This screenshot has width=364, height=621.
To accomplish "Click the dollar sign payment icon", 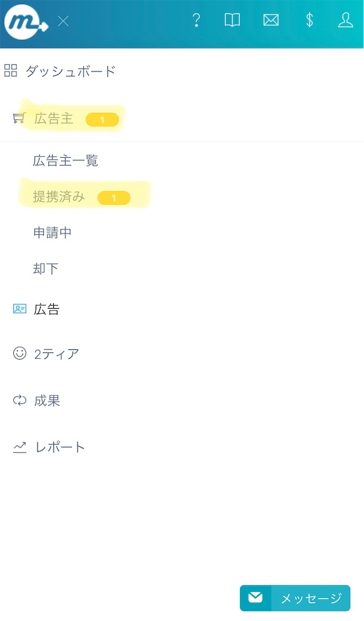I will click(309, 20).
